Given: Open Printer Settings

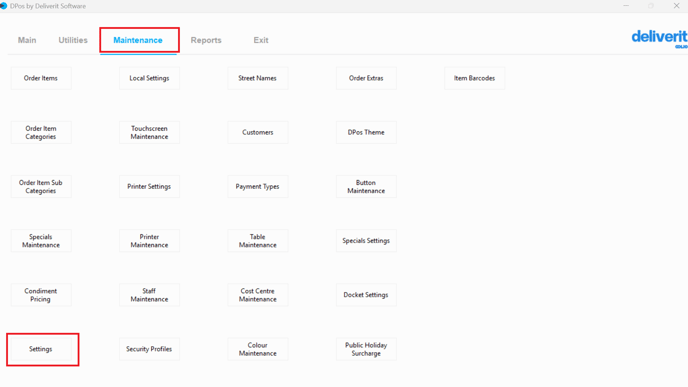Looking at the screenshot, I should tap(149, 186).
